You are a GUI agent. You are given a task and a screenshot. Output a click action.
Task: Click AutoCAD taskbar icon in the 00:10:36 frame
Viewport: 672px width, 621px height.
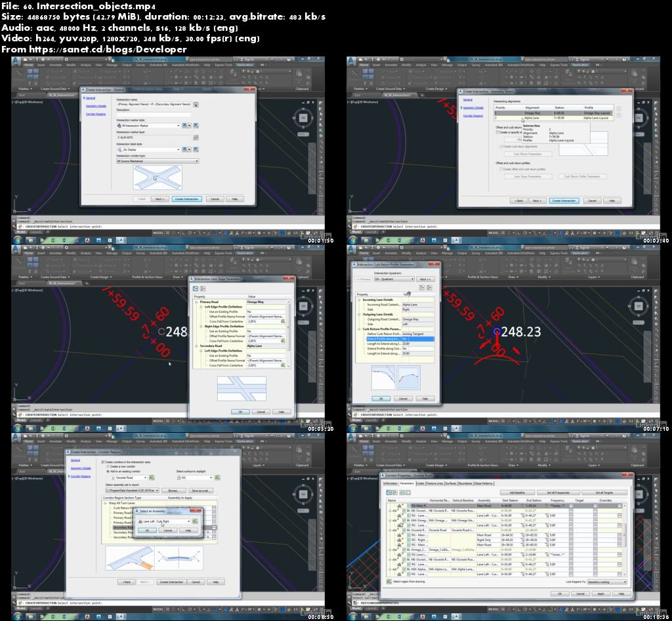(457, 616)
